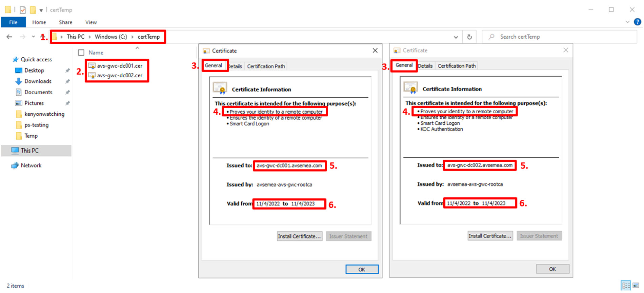644x293 pixels.
Task: Switch to details view layout icon
Action: [626, 286]
